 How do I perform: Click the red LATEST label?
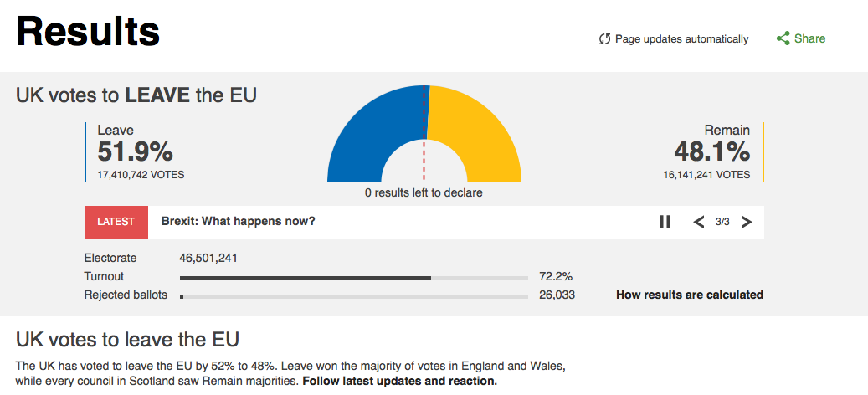116,222
